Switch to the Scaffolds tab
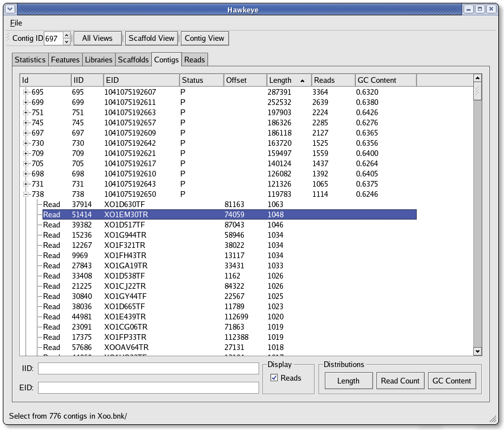 [x=133, y=60]
